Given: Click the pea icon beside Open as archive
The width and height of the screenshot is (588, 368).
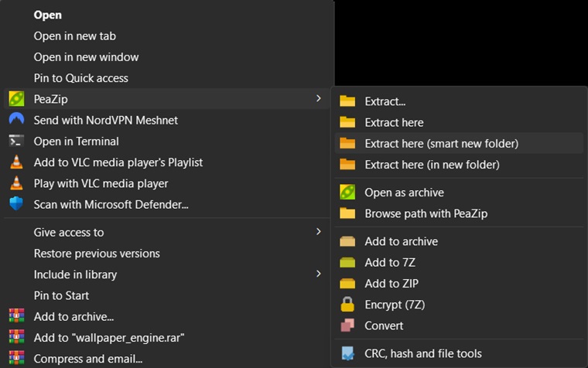Looking at the screenshot, I should click(347, 192).
